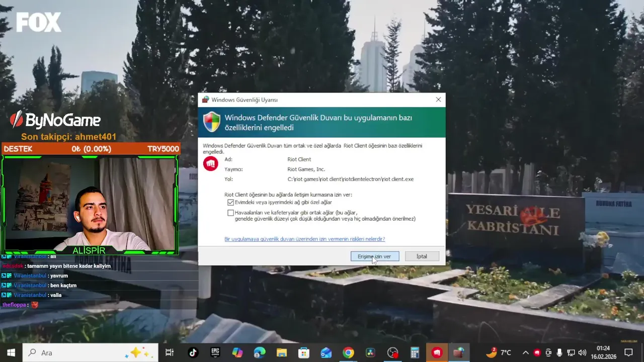Click the firewall risks help link
The height and width of the screenshot is (362, 644).
[304, 239]
